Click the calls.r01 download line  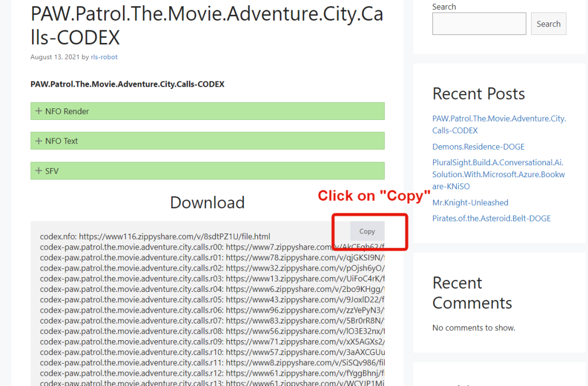[x=212, y=258]
